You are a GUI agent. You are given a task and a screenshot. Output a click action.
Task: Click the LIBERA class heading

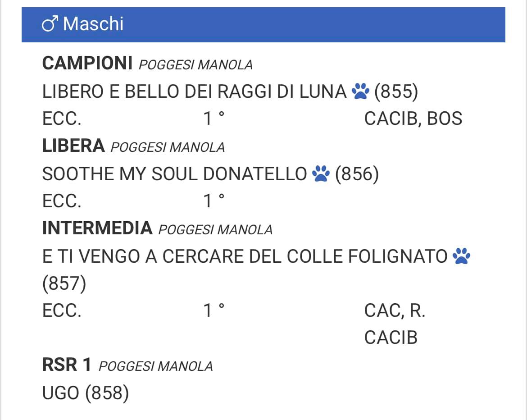pyautogui.click(x=73, y=146)
